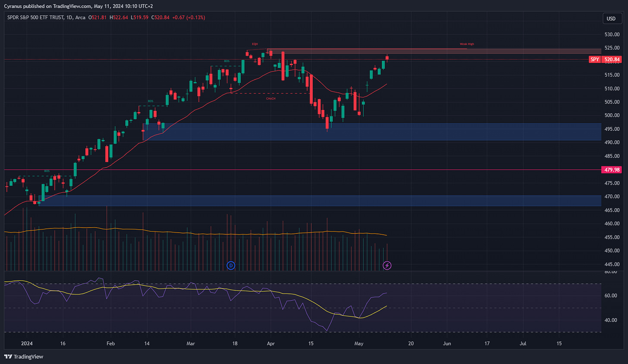628x364 pixels.
Task: Select the red supply zone near 525
Action: (434, 51)
